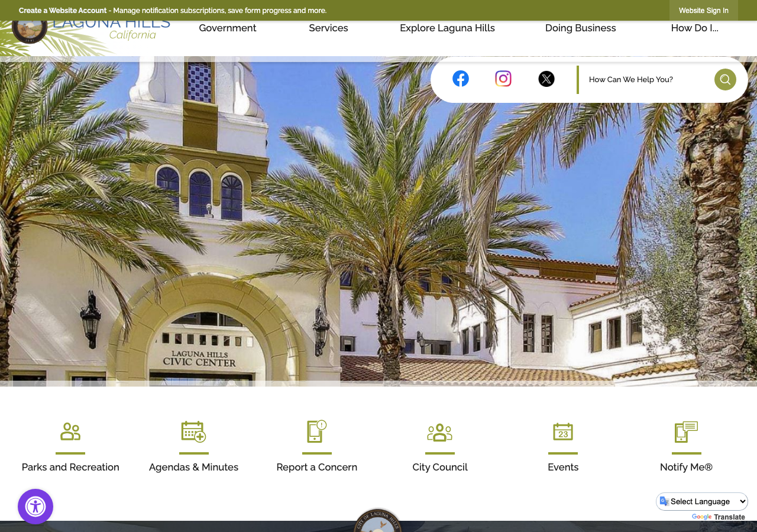Click the search magnifier button

click(x=725, y=79)
